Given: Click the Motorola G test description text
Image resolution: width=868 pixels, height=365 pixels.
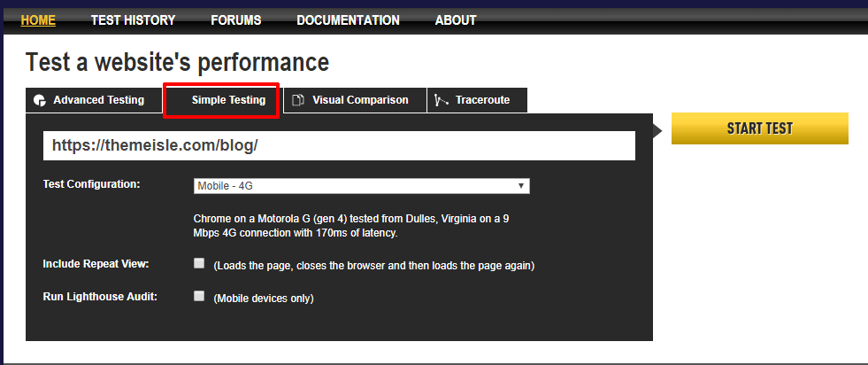Looking at the screenshot, I should [351, 226].
